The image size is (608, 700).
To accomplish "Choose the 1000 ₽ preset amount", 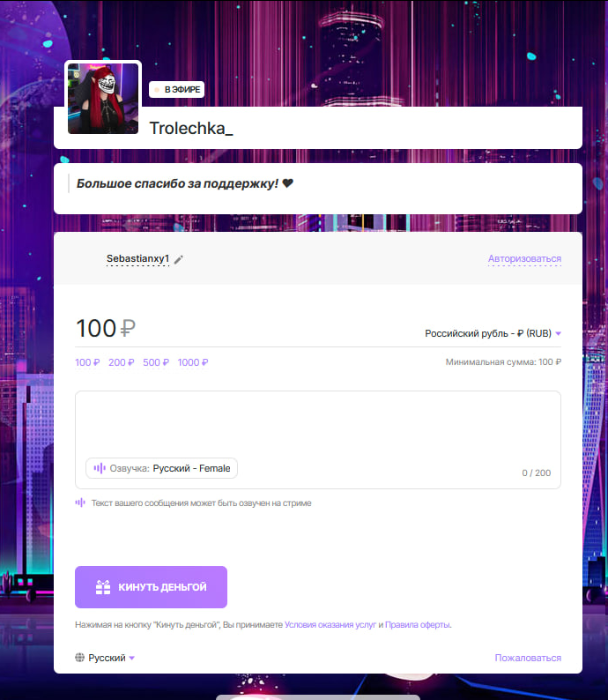I will [193, 362].
